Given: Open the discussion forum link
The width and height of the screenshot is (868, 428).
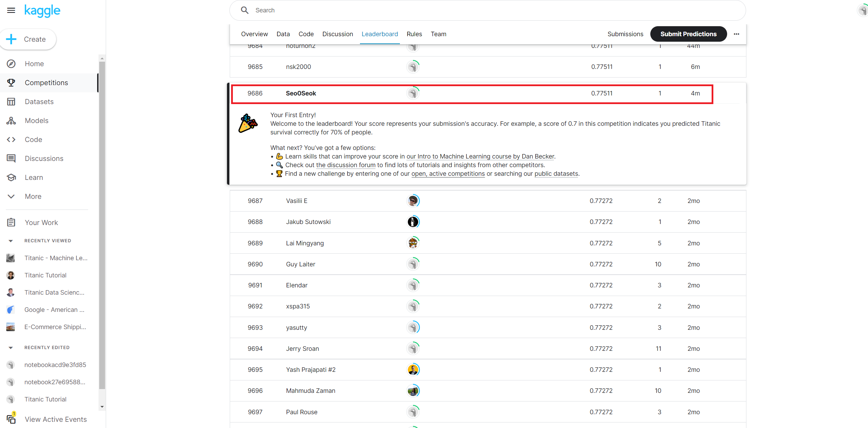Looking at the screenshot, I should [345, 165].
